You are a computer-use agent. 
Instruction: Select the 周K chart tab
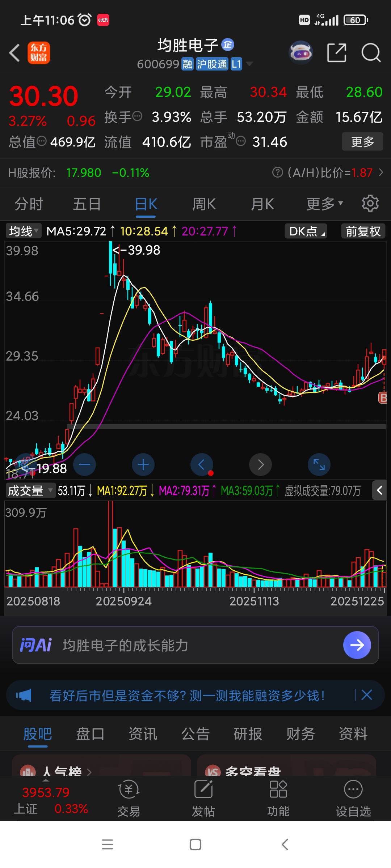click(204, 204)
